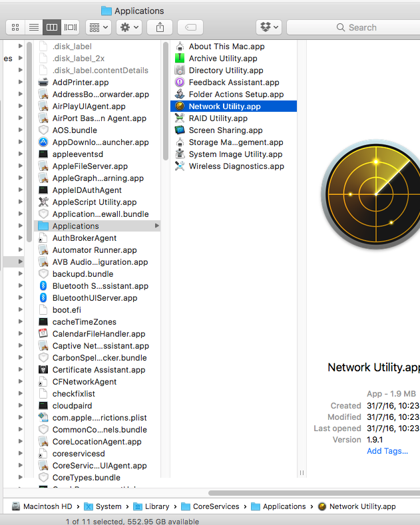This screenshot has width=420, height=525.
Task: Select About This Mac.app icon
Action: [180, 46]
